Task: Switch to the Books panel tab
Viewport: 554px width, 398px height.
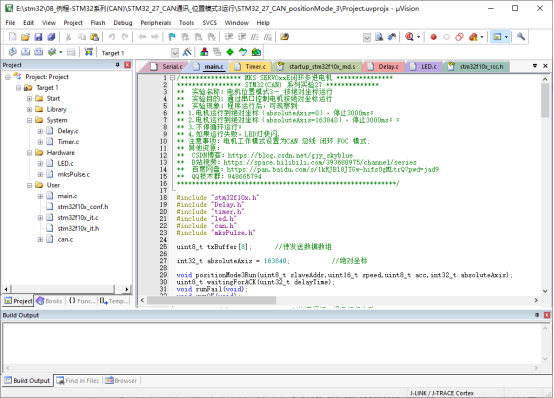Action: coord(49,301)
